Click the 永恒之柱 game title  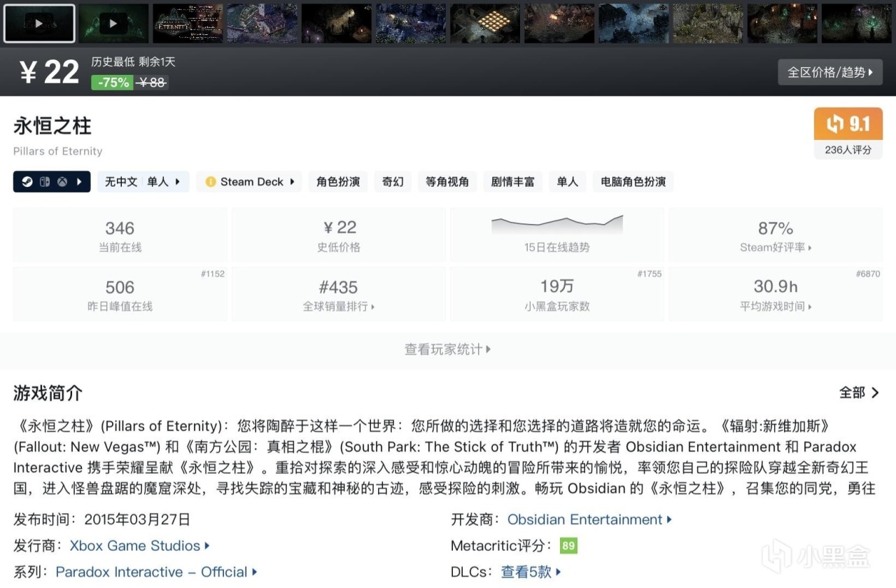52,126
